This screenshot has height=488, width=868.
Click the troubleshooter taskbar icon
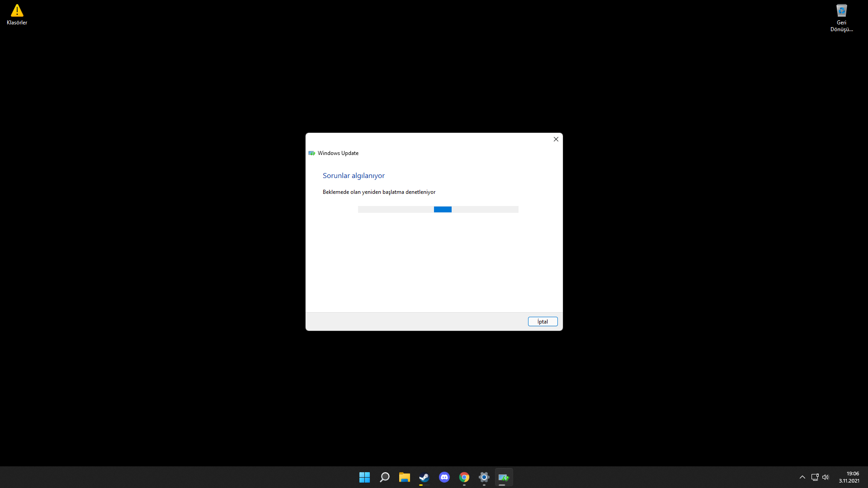(x=504, y=477)
